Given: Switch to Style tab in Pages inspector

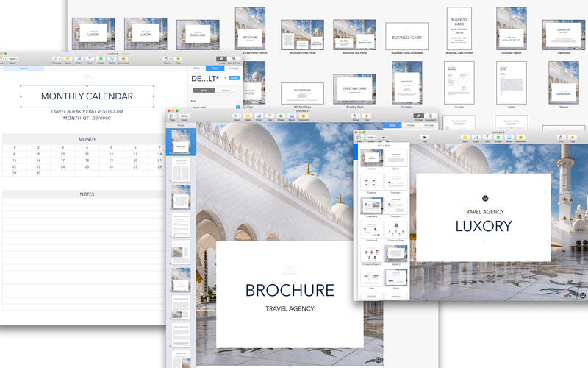Looking at the screenshot, I should [x=392, y=125].
